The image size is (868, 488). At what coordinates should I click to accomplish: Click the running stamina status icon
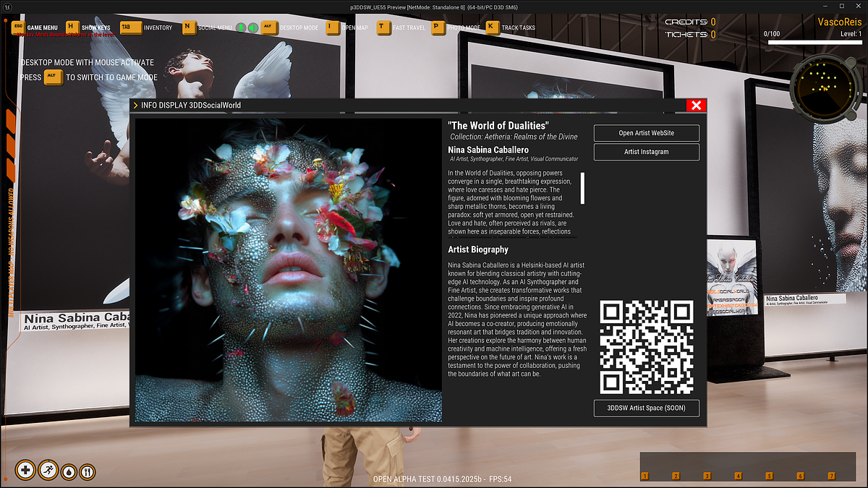48,470
